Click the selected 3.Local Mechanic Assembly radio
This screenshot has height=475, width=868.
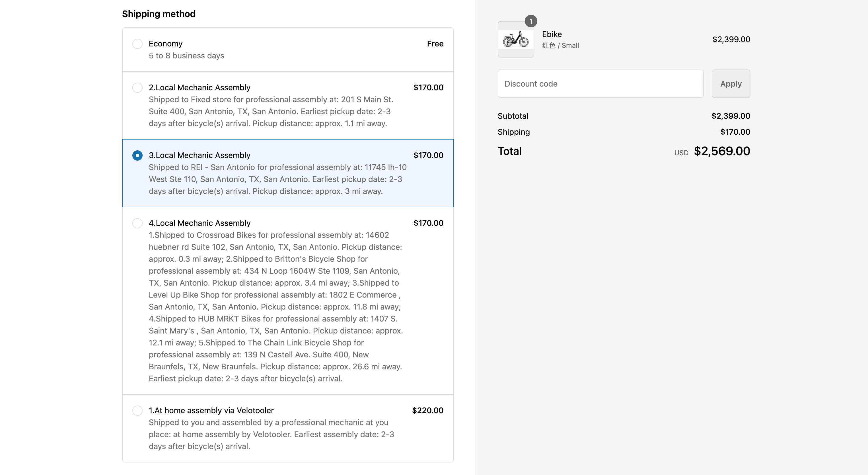click(137, 155)
